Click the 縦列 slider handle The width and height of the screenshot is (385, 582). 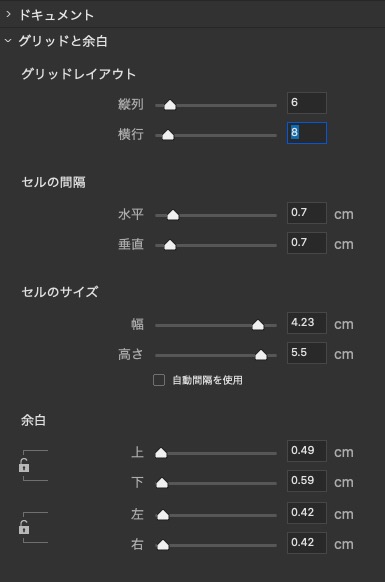(170, 105)
